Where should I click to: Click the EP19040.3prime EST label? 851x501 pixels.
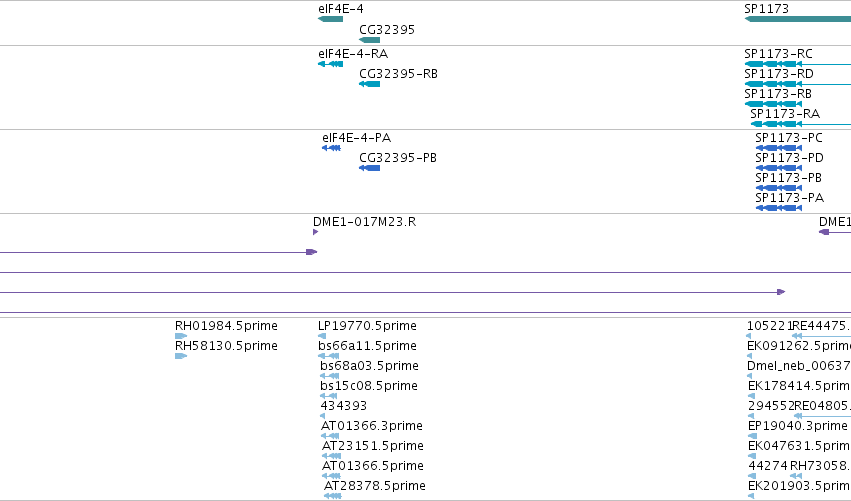pyautogui.click(x=798, y=426)
